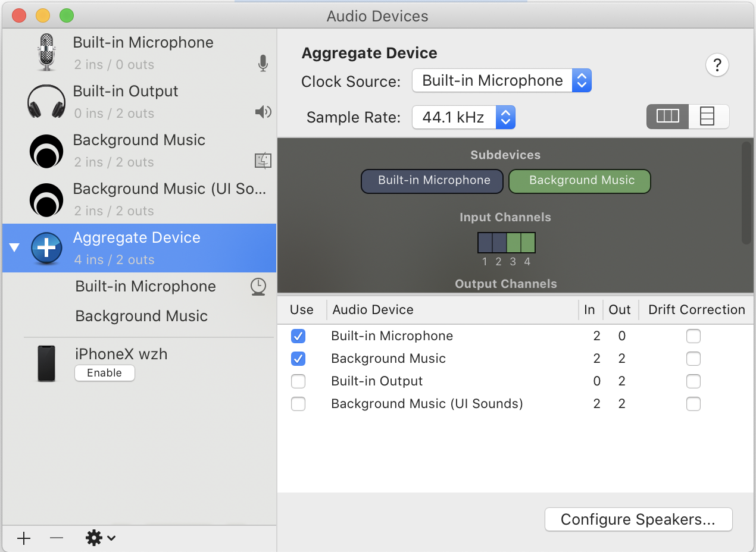Enable Drift Correction for Background Music
Viewport: 756px width, 552px height.
[693, 359]
